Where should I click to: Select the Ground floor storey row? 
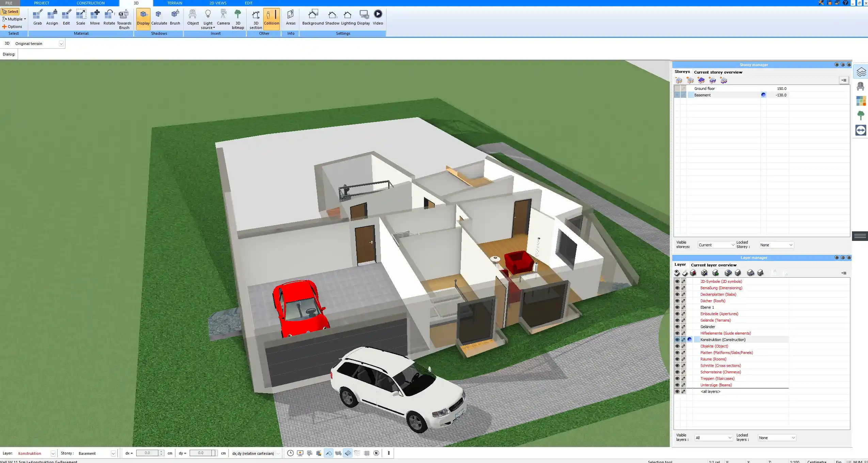click(x=731, y=89)
